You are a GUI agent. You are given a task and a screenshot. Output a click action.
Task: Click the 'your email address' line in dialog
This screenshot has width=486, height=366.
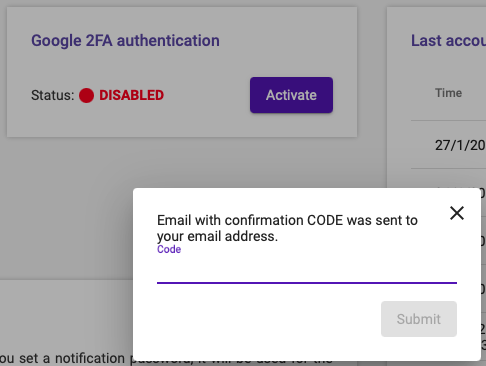click(217, 236)
